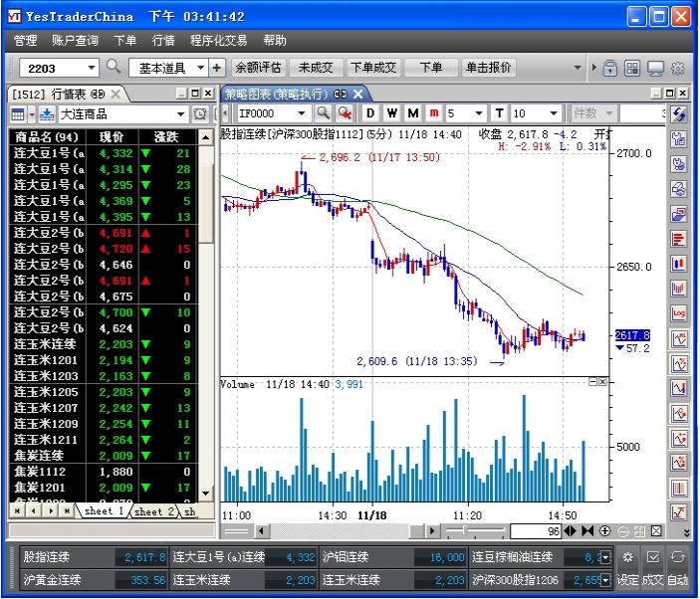This screenshot has width=700, height=599.
Task: Expand the IF0000 symbol dropdown
Action: [x=302, y=113]
